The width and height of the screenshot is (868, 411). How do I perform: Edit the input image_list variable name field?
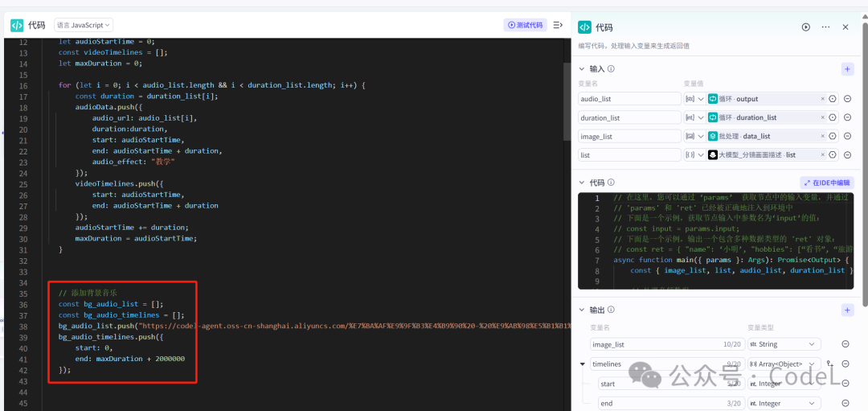[x=629, y=136]
